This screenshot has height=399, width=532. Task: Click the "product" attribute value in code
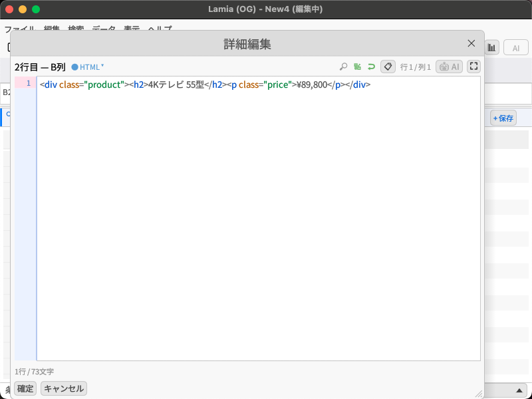click(104, 84)
